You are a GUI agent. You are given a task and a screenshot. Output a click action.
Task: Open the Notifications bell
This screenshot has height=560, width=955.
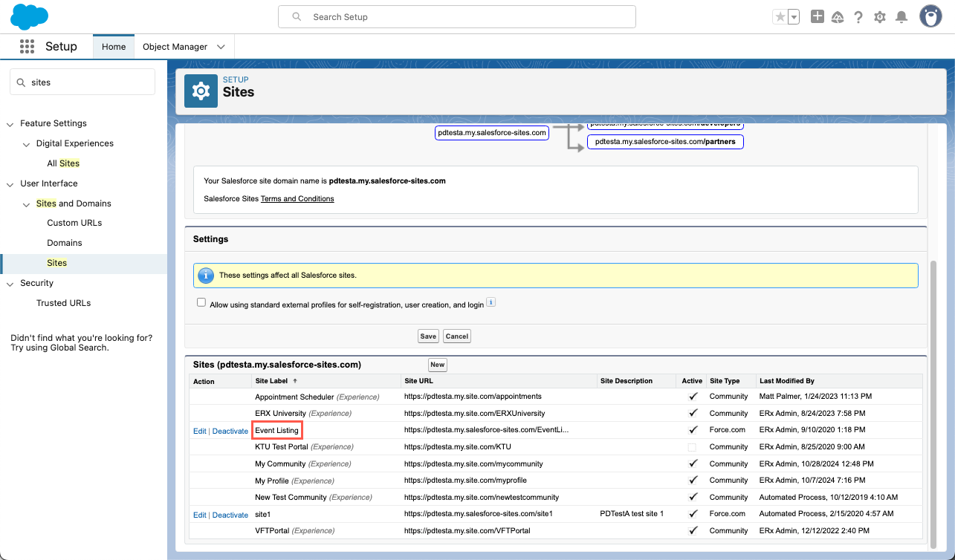point(901,17)
